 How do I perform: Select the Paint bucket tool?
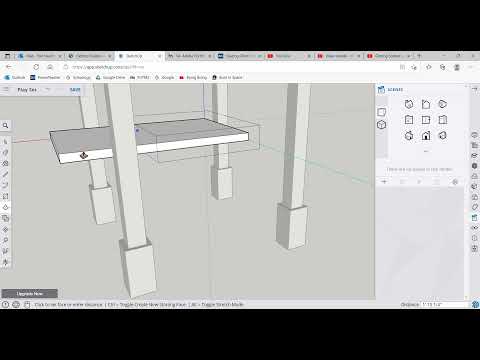coord(5,163)
